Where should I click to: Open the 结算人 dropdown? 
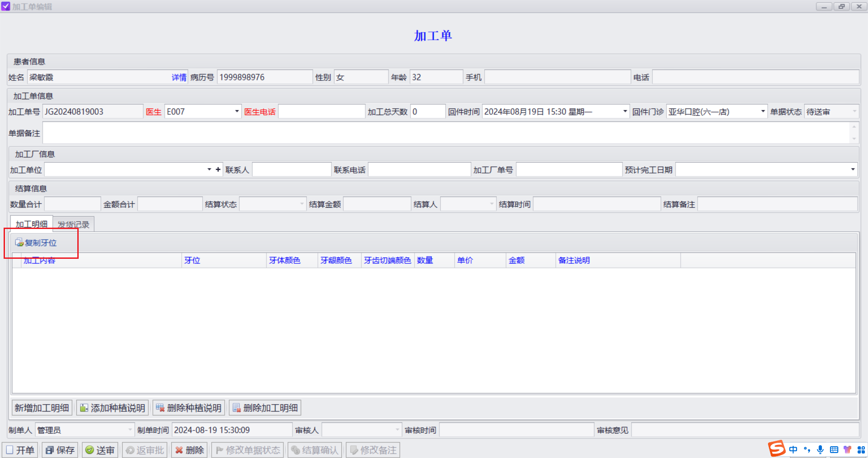coord(491,204)
